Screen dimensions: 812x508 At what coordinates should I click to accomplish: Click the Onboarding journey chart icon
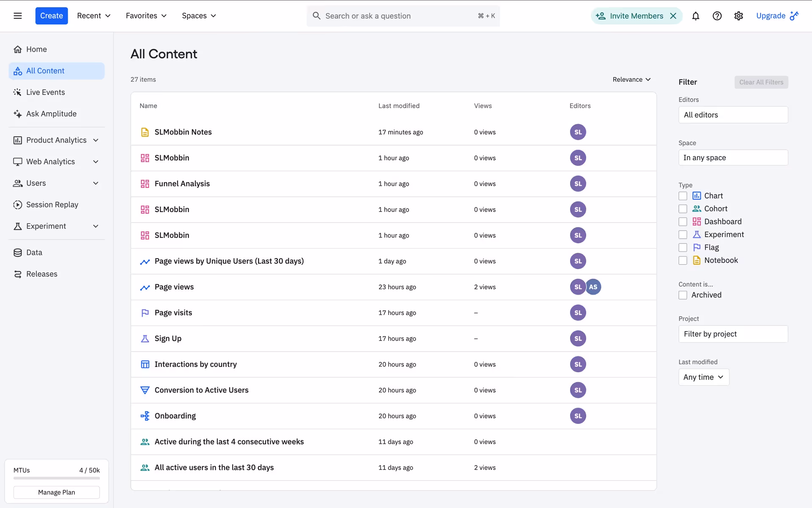point(145,416)
